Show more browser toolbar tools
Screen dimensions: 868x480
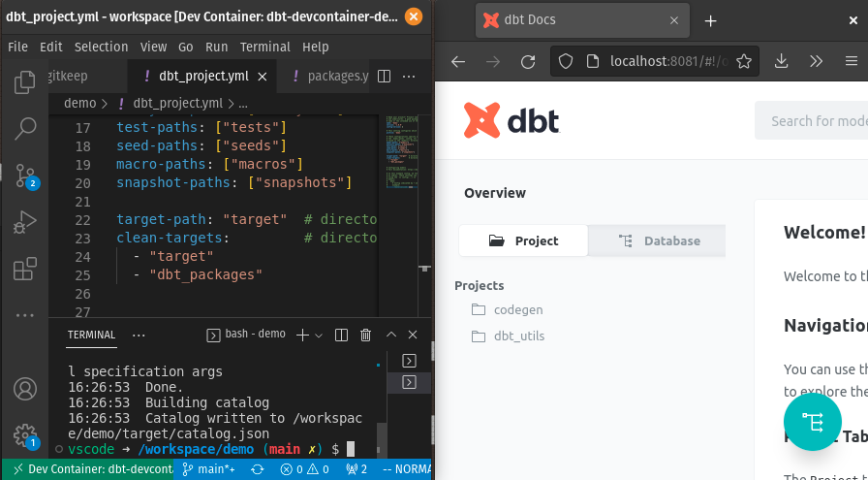click(816, 61)
